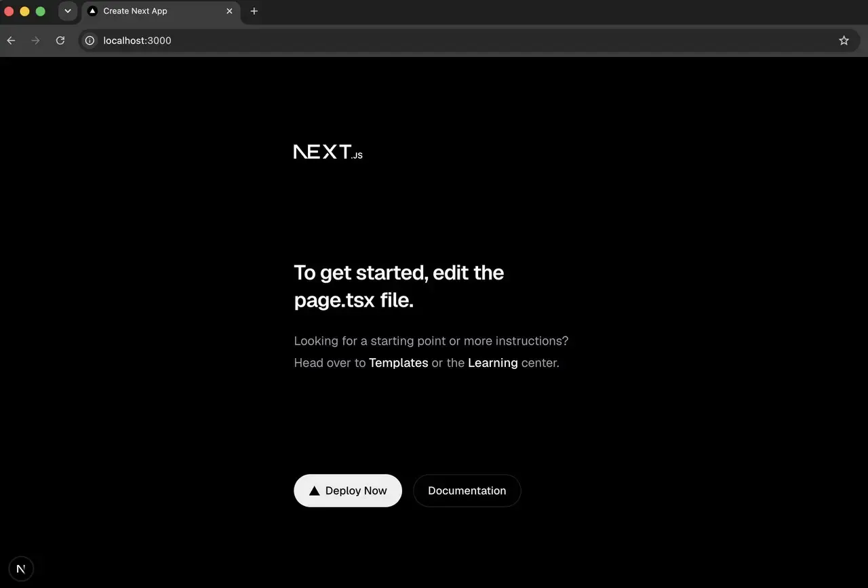The height and width of the screenshot is (588, 868).
Task: Open the tab search dropdown chevron
Action: [x=68, y=11]
